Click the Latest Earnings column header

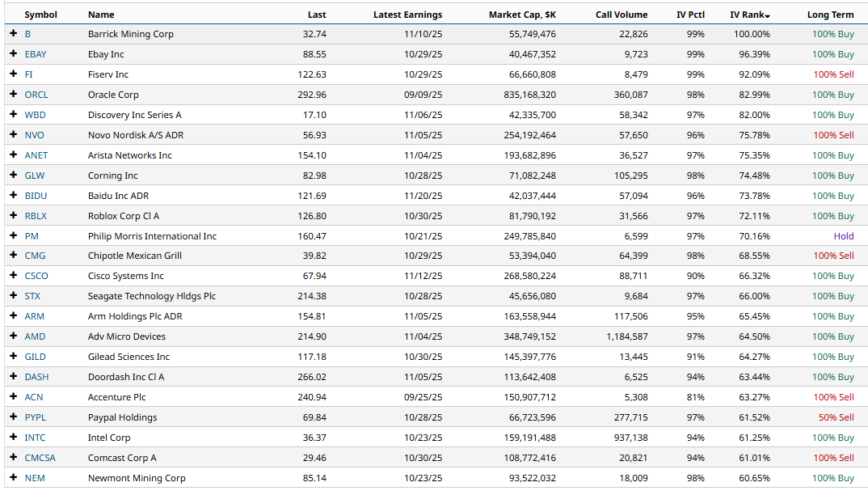tap(407, 15)
